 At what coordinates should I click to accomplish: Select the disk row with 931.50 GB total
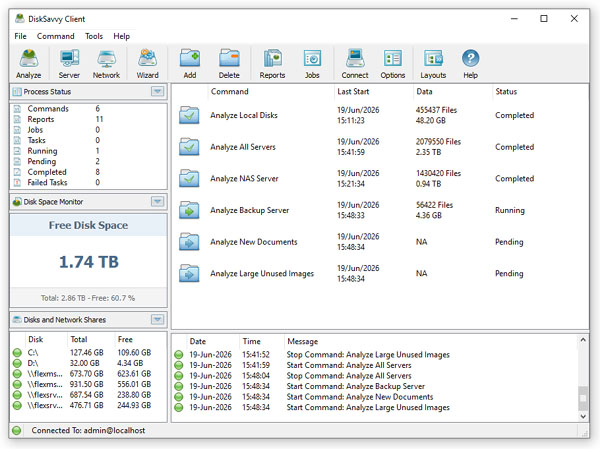coord(88,384)
